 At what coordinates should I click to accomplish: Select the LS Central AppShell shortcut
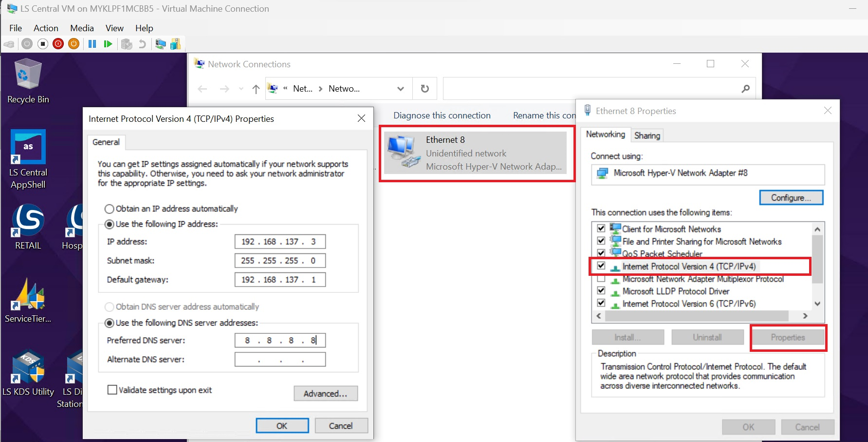pos(28,159)
